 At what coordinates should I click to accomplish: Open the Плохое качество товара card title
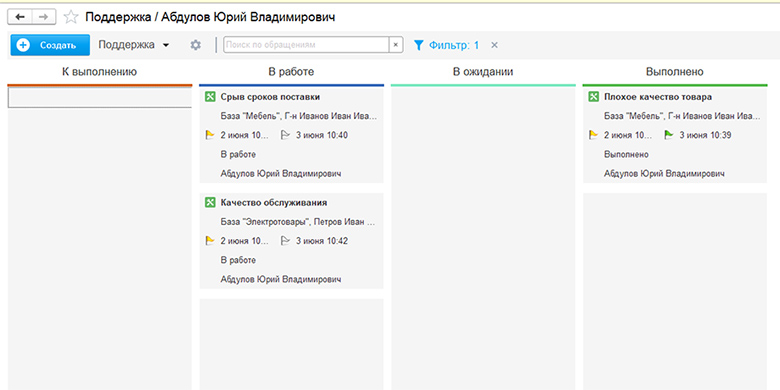click(x=658, y=97)
